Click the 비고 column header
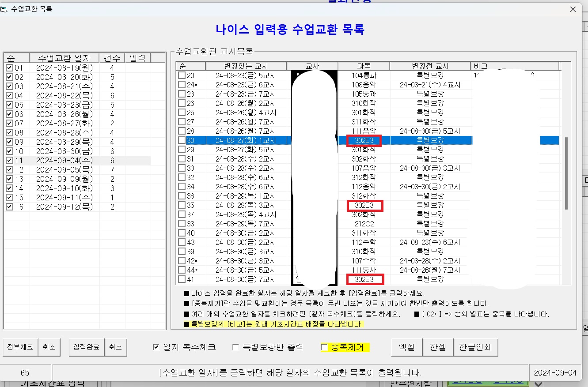The image size is (588, 387). tap(515, 66)
